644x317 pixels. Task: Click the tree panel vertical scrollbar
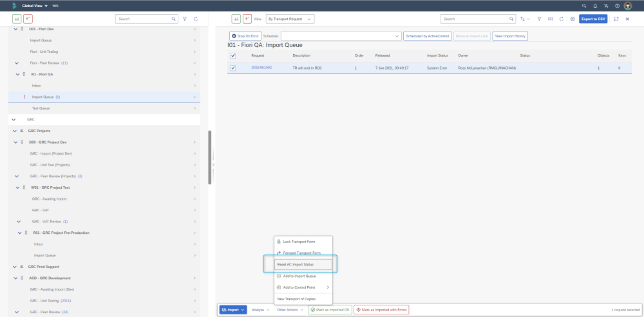(x=210, y=157)
